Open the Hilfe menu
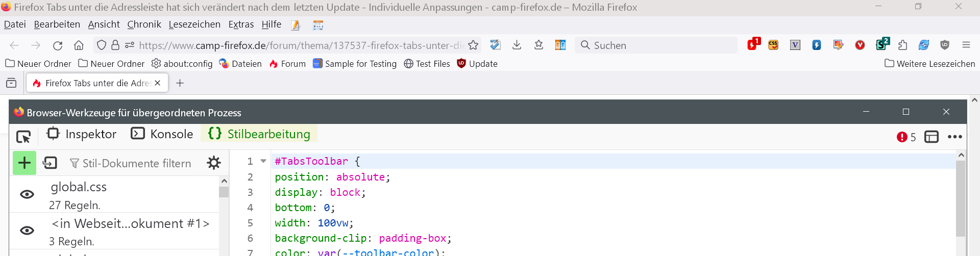Viewport: 980px width, 256px height. point(272,24)
